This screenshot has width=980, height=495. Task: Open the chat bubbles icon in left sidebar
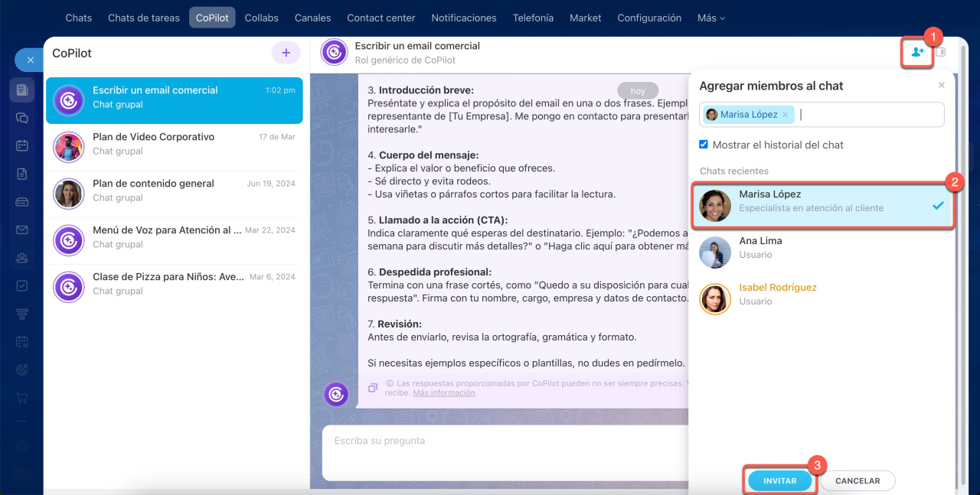pos(22,118)
